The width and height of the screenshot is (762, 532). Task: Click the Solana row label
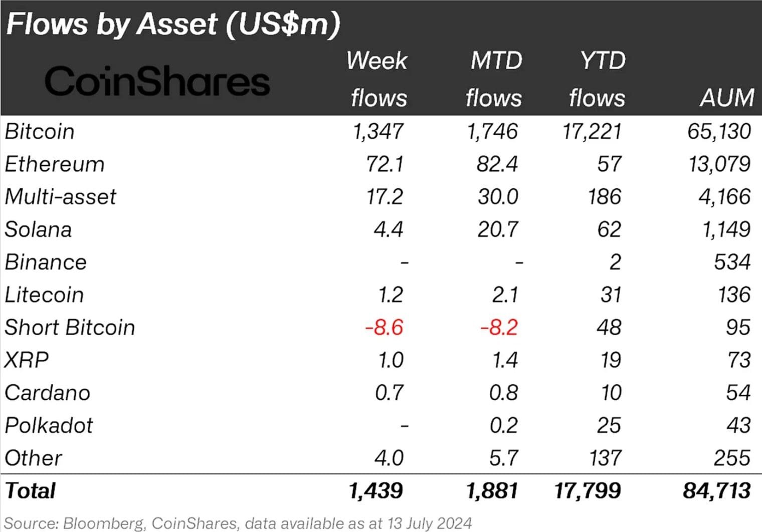(x=38, y=229)
